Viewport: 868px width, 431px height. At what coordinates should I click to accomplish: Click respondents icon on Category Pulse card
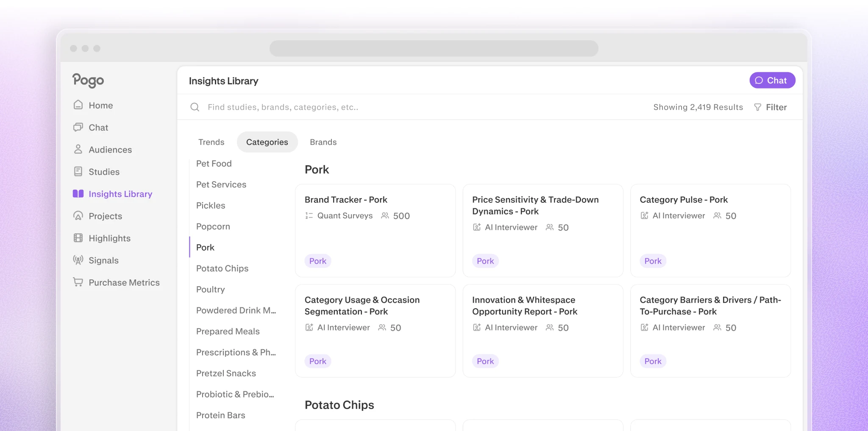point(717,215)
